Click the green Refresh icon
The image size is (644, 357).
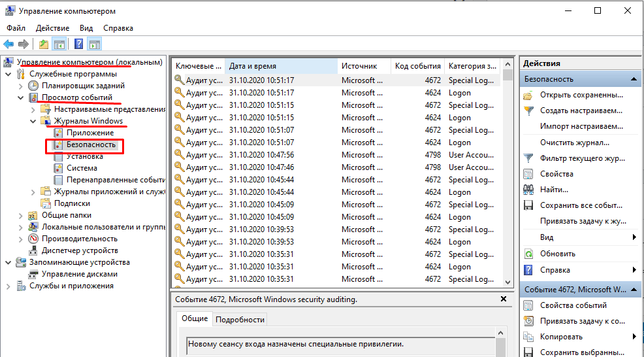(x=528, y=254)
